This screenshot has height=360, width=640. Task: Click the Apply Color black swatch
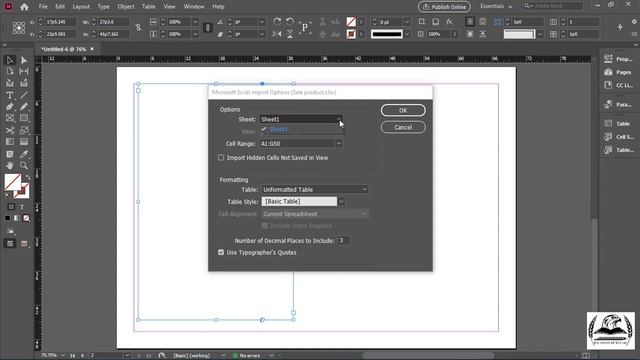(x=7, y=218)
